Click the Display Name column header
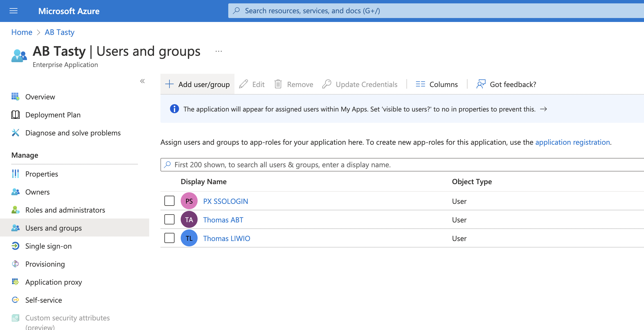This screenshot has width=644, height=330. coord(204,181)
